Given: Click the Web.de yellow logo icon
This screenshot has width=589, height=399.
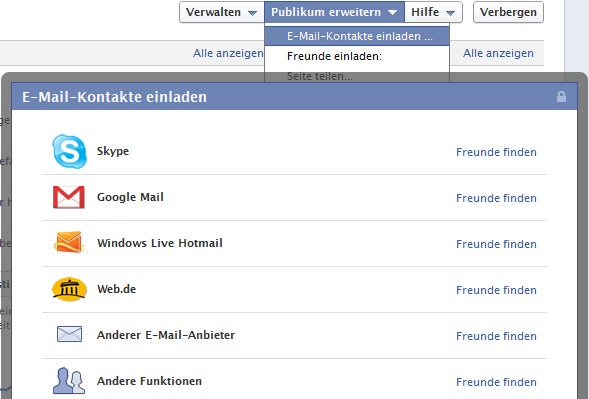Looking at the screenshot, I should [69, 289].
